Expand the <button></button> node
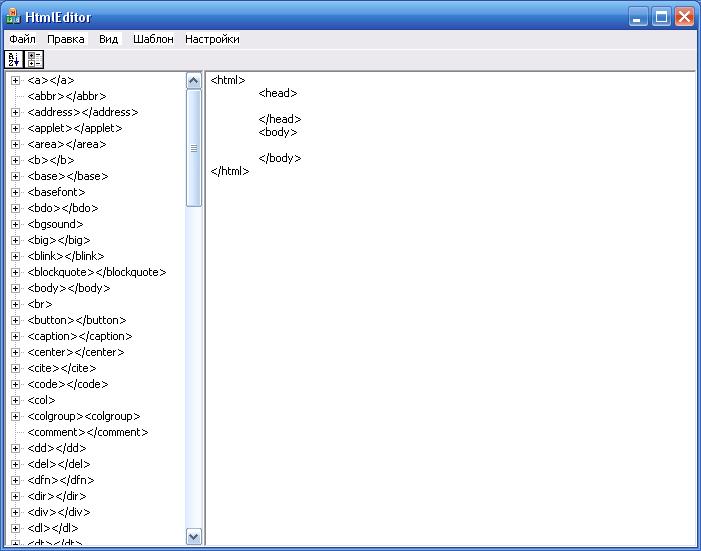Screen dimensions: 701x551 pos(16,320)
